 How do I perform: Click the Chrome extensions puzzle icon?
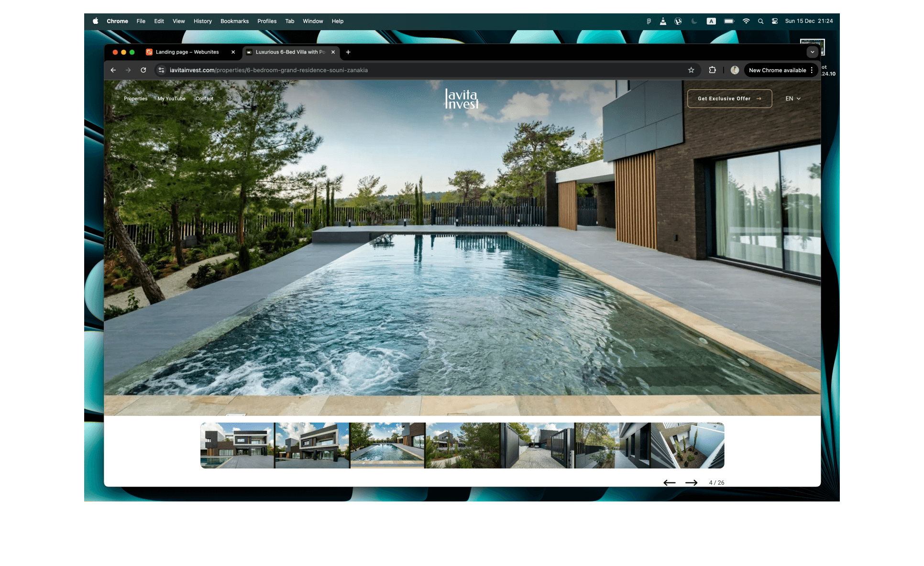point(713,70)
